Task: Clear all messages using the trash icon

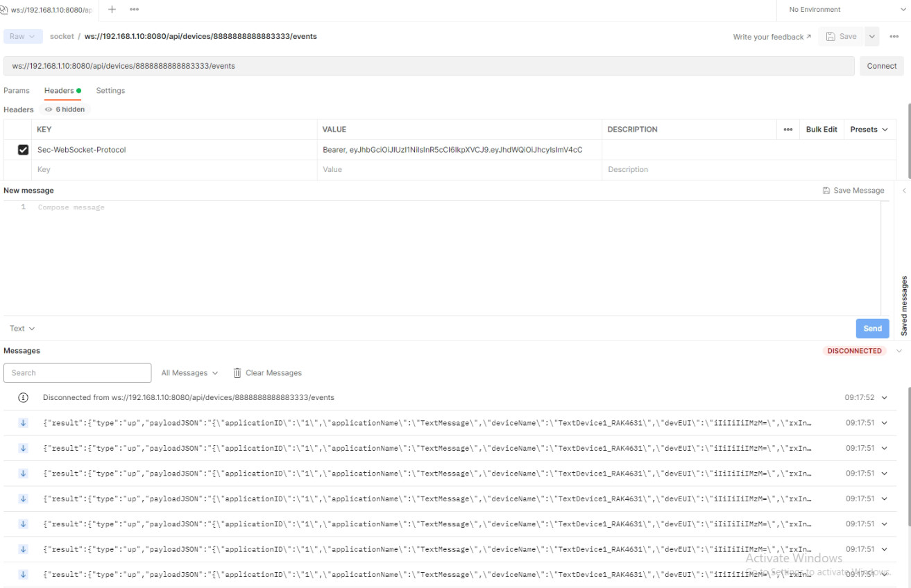Action: [237, 372]
